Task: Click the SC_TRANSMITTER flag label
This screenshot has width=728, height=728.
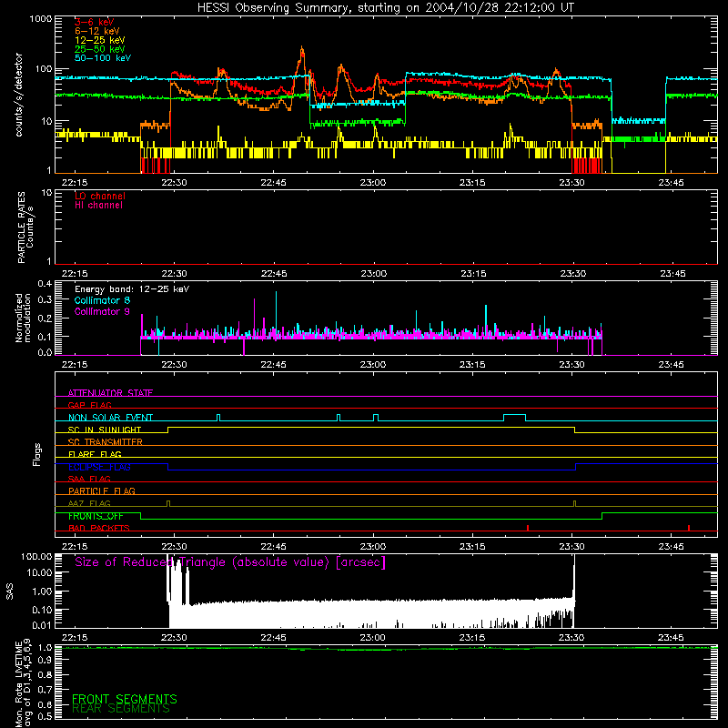Action: (106, 442)
